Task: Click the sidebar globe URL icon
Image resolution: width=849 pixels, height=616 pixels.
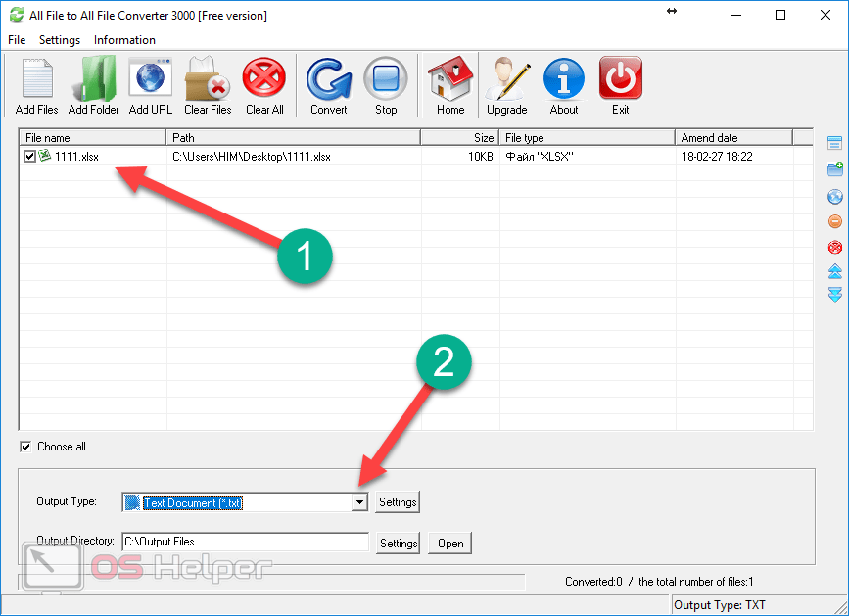Action: coord(835,196)
